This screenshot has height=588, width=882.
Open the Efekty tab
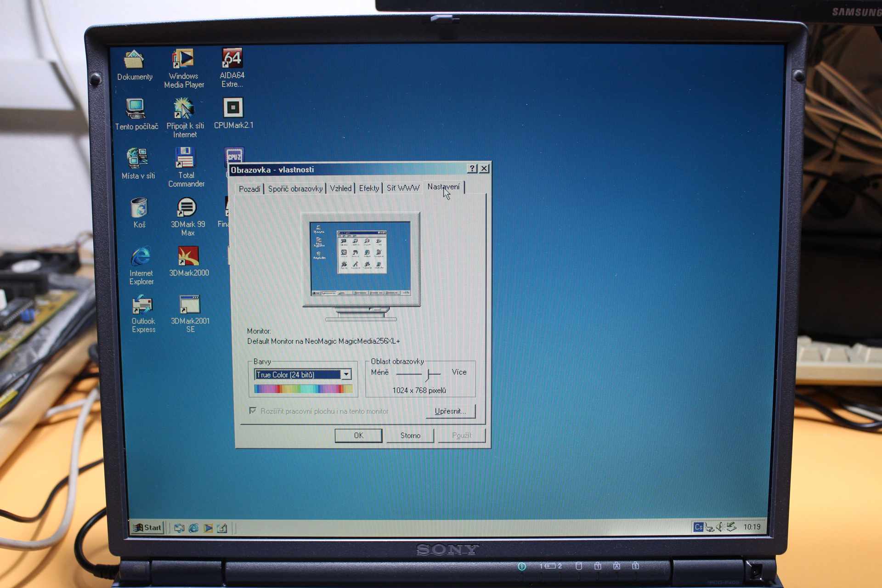tap(369, 188)
